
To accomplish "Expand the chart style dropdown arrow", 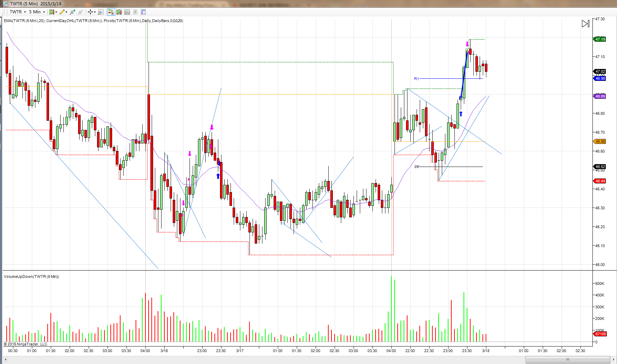I will (56, 12).
